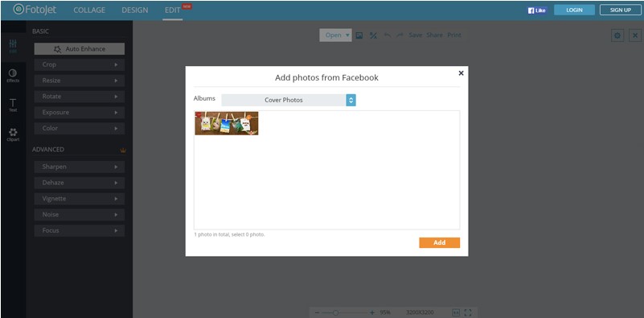Expand the Crop option
This screenshot has width=644, height=318.
(80, 64)
